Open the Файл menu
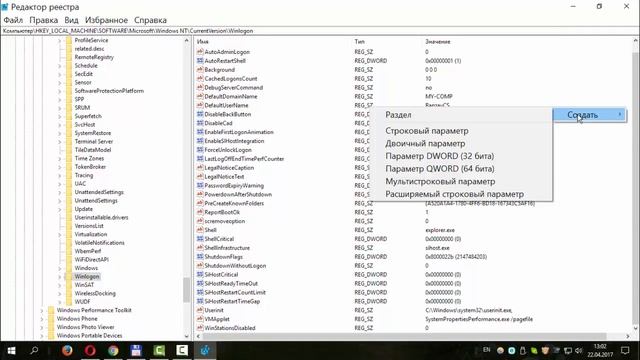 point(13,20)
